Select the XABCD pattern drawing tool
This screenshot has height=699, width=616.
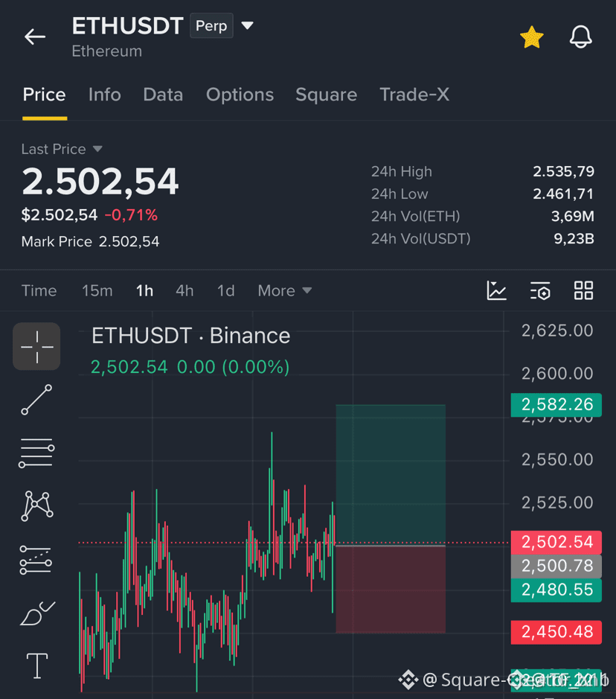[x=37, y=506]
